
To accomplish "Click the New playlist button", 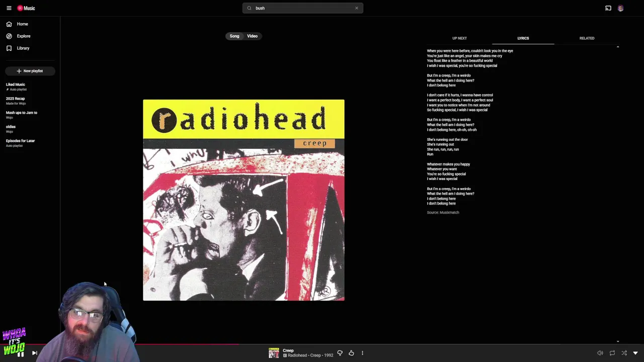I will pyautogui.click(x=30, y=71).
